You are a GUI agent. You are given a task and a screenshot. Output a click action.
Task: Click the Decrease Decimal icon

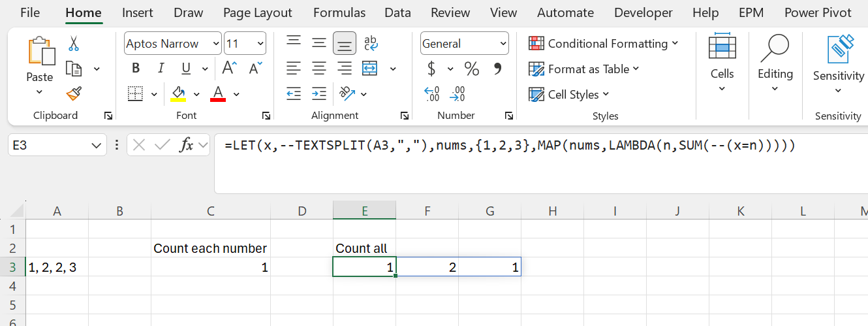pyautogui.click(x=458, y=94)
